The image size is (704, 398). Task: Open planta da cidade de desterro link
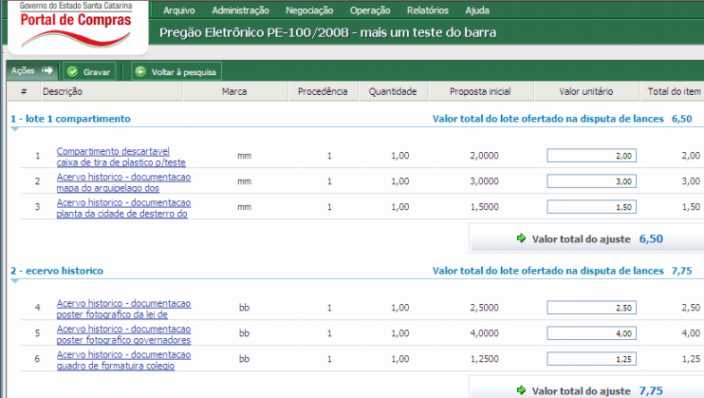point(123,208)
